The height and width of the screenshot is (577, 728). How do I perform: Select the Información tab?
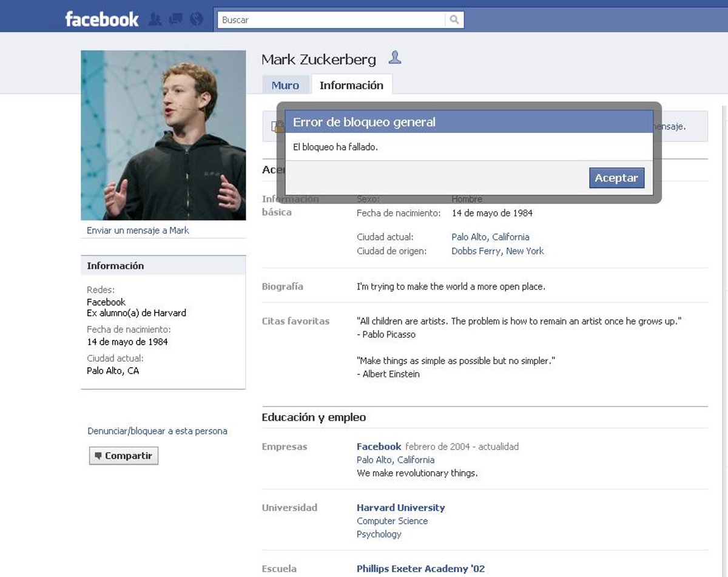[x=351, y=86]
